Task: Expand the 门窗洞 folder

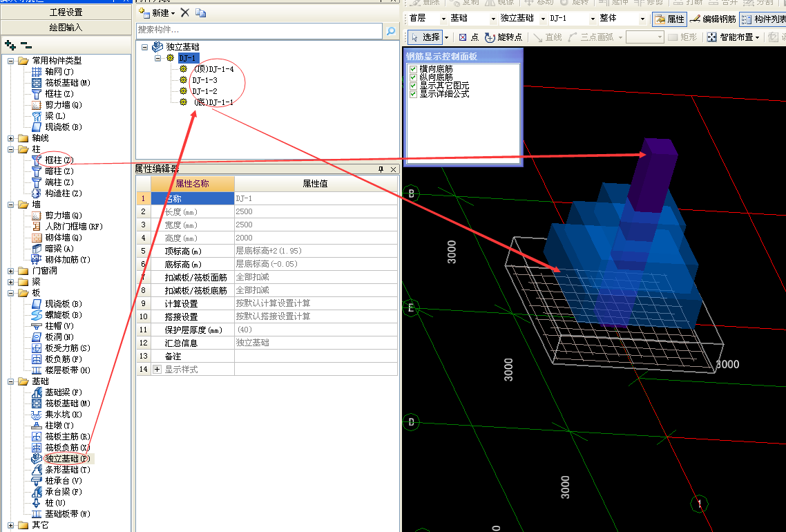Action: [10, 271]
